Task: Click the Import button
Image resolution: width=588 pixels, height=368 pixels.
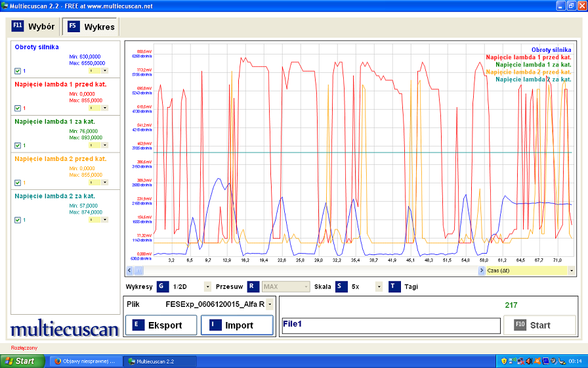Action: [236, 325]
